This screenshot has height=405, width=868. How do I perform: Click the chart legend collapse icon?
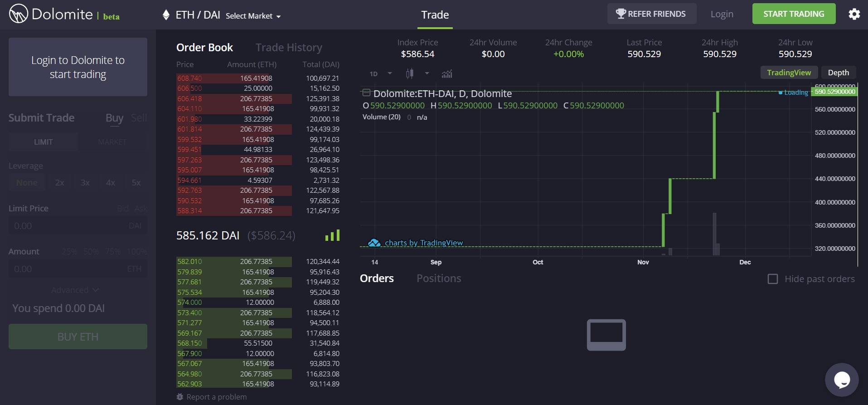click(x=366, y=93)
